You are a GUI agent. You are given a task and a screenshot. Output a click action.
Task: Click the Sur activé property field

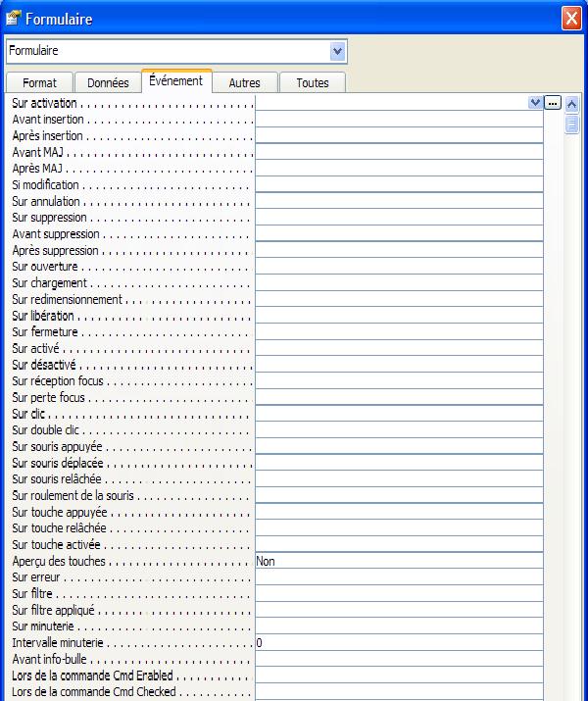pos(399,348)
